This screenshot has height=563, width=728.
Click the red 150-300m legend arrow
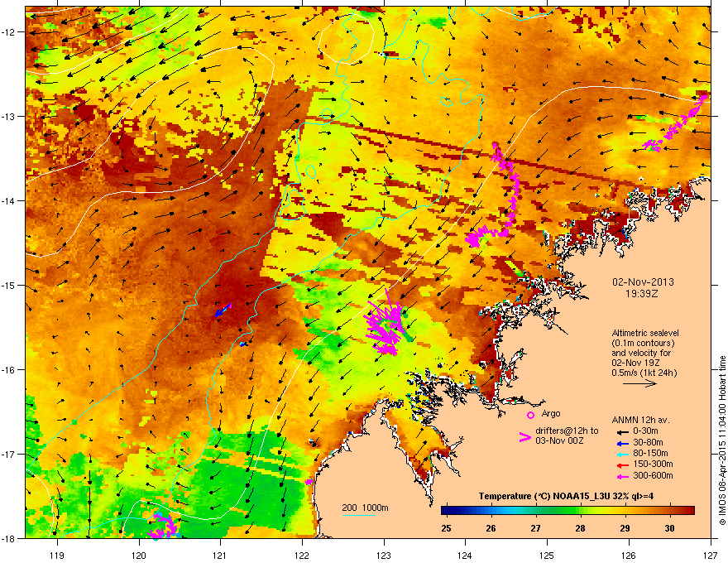coord(623,465)
